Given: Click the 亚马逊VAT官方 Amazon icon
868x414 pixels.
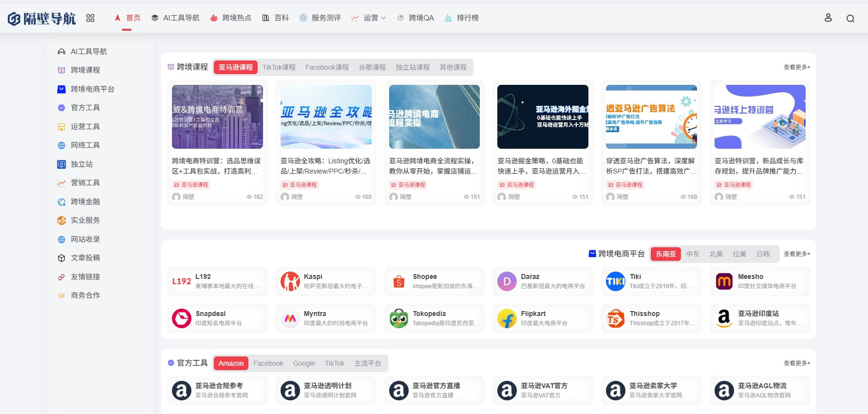Looking at the screenshot, I should click(x=507, y=391).
